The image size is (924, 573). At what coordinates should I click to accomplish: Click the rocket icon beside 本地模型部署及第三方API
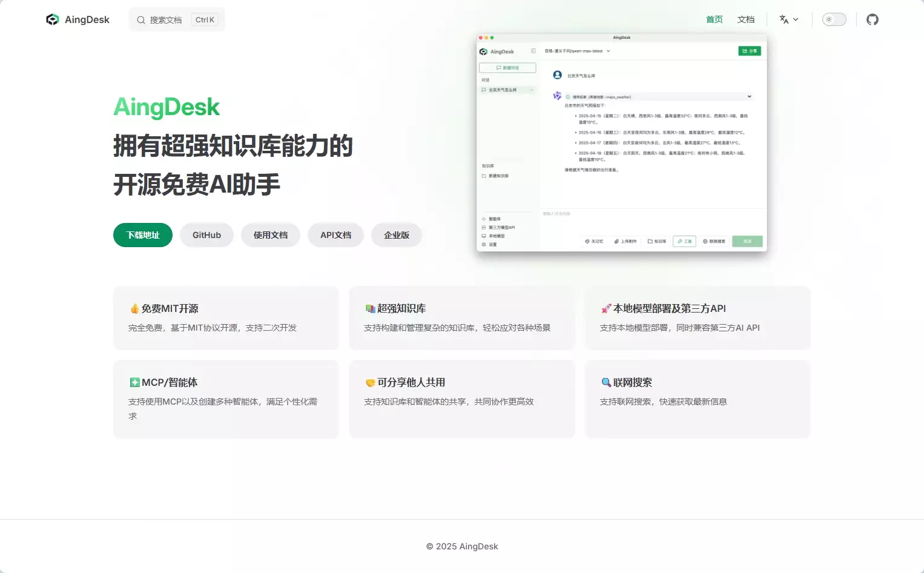click(x=606, y=309)
